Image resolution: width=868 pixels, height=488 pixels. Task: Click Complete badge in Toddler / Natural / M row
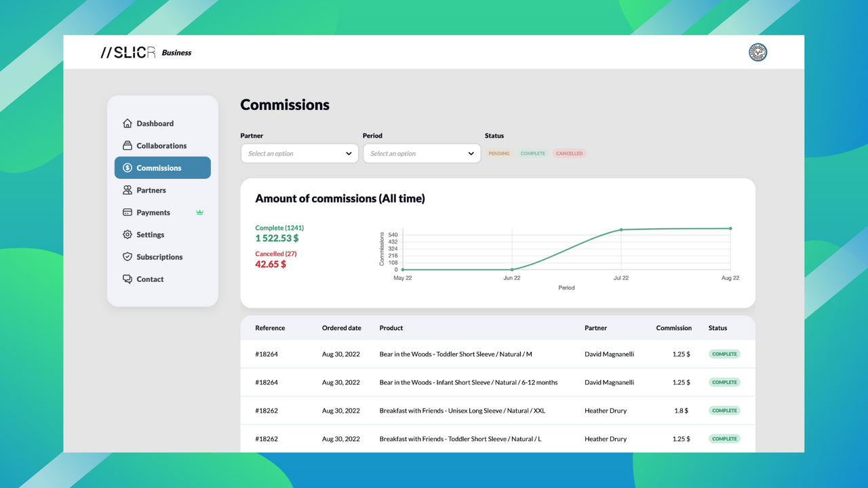724,354
